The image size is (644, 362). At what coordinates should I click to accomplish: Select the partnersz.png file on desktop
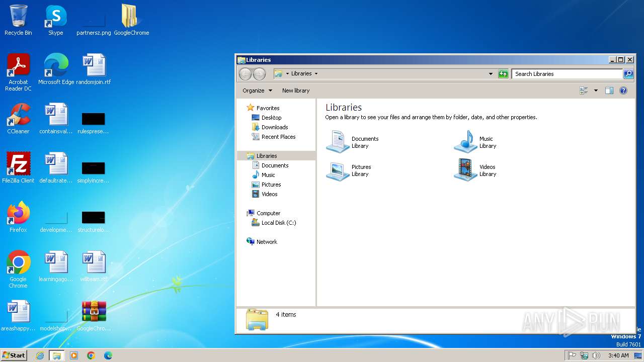(x=94, y=20)
